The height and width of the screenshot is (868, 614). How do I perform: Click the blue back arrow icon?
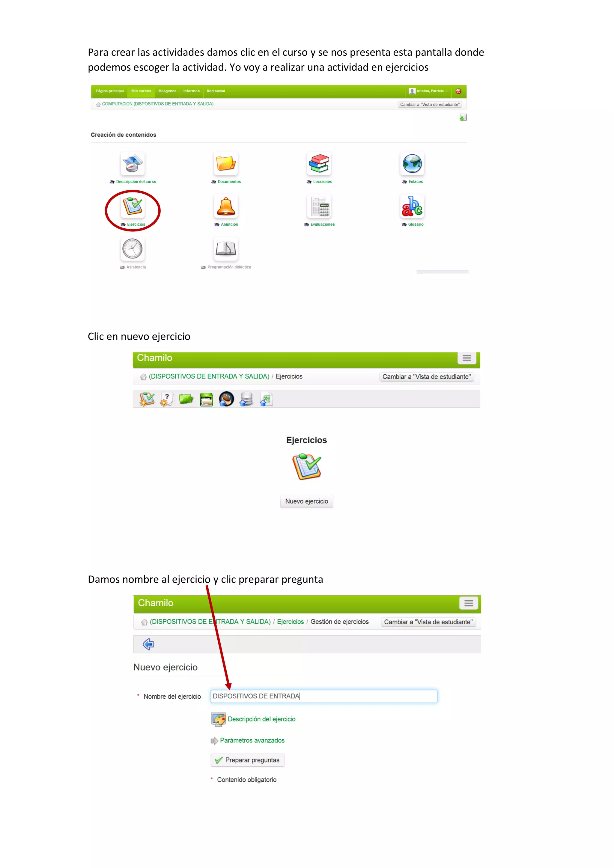pyautogui.click(x=148, y=644)
